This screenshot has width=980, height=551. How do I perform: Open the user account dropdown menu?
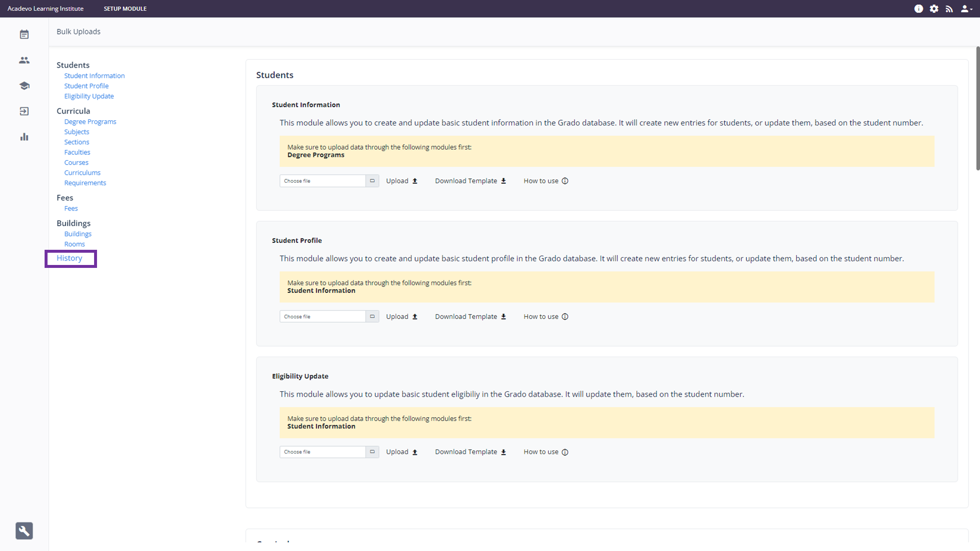(x=966, y=9)
